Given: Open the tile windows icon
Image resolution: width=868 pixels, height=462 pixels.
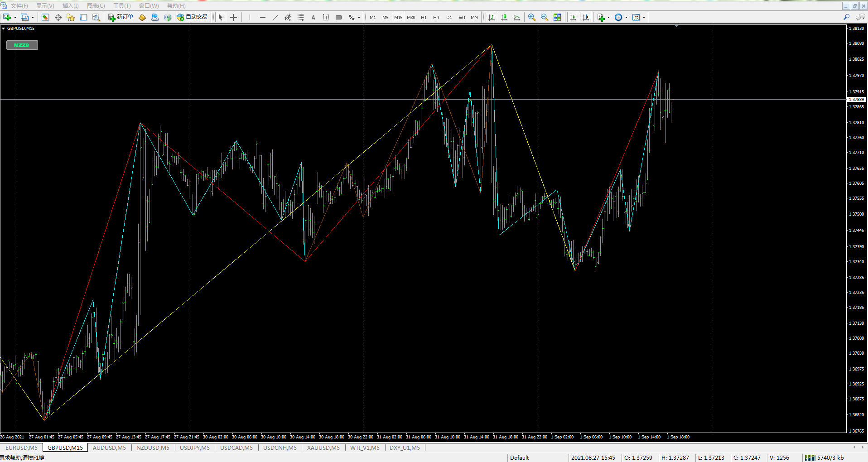Looking at the screenshot, I should (557, 17).
